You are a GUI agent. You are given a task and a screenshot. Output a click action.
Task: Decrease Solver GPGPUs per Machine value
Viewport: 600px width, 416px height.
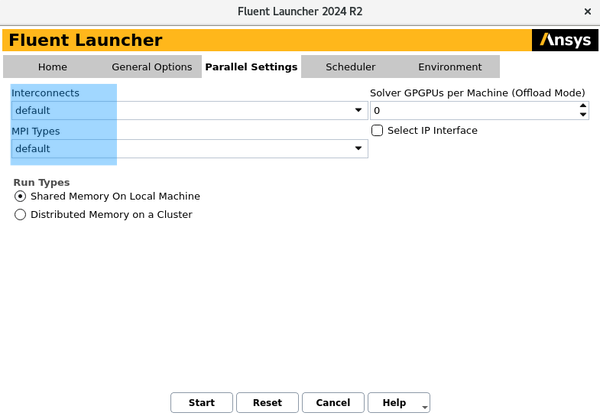coord(583,115)
